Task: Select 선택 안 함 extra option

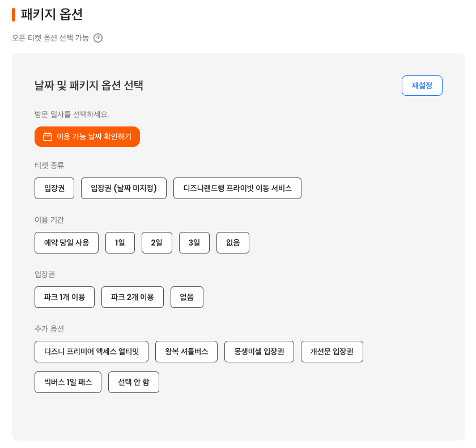Action: (x=134, y=382)
